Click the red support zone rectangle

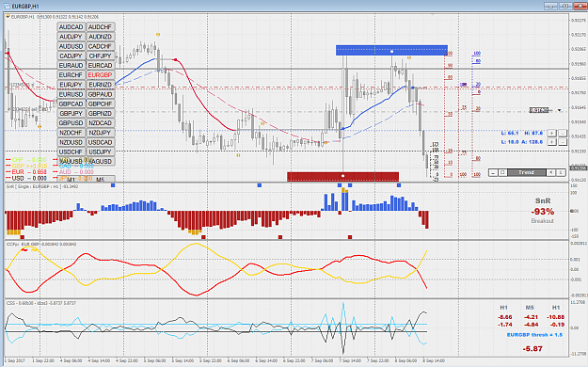pyautogui.click(x=342, y=176)
